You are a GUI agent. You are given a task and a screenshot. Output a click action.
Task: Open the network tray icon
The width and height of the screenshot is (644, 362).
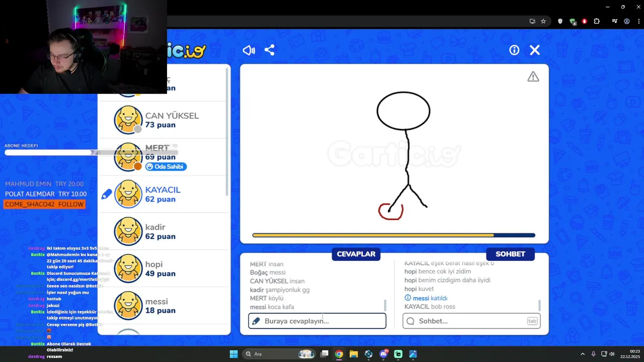[x=604, y=354]
